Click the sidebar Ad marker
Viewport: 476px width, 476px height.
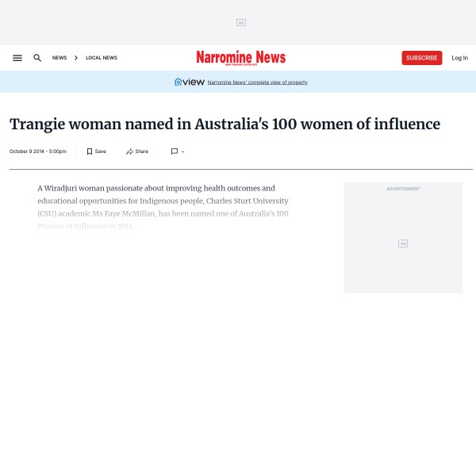(x=403, y=244)
